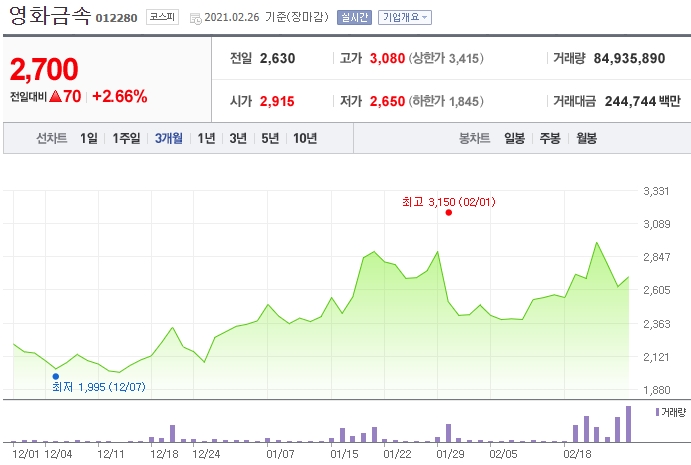Click the 1,880 price axis label
The image size is (691, 465).
point(656,390)
